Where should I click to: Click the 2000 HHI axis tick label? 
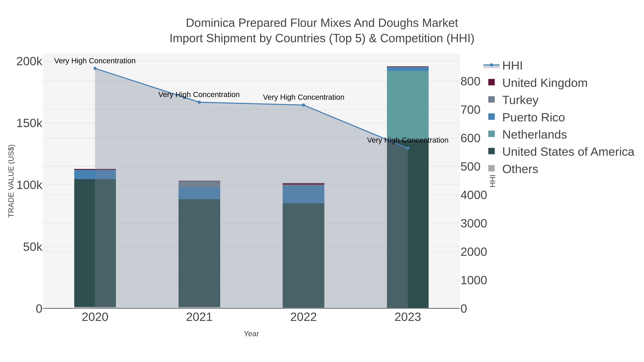coord(474,252)
